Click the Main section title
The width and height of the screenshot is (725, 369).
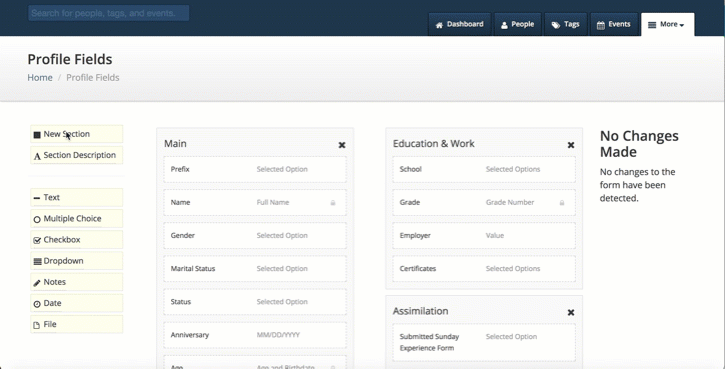(x=175, y=144)
